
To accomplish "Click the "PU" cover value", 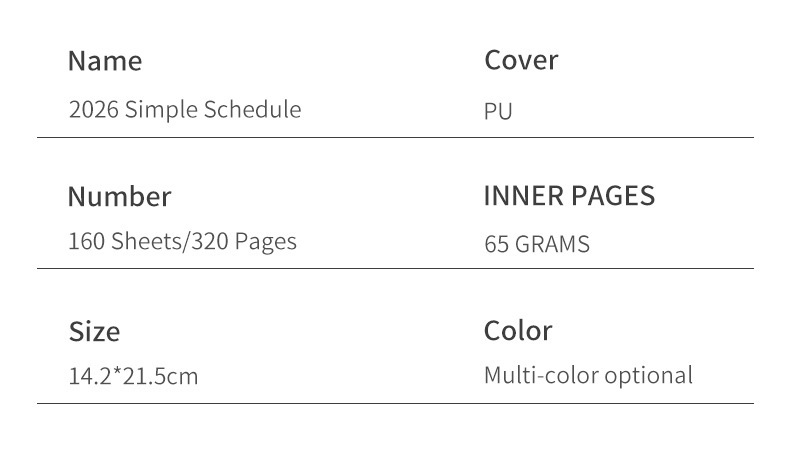I will [x=498, y=111].
